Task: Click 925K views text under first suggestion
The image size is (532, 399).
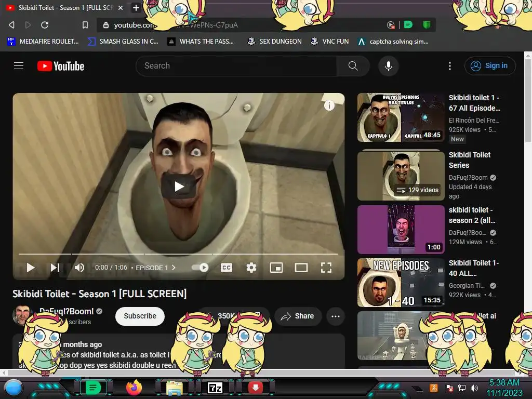Action: [x=464, y=129]
